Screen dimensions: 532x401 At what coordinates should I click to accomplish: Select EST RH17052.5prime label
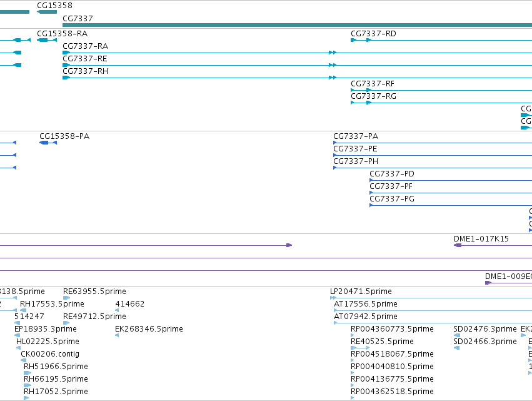pyautogui.click(x=56, y=392)
